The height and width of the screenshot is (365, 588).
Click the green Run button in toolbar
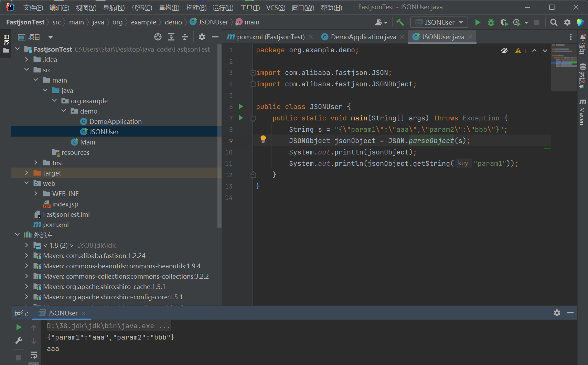pos(478,22)
